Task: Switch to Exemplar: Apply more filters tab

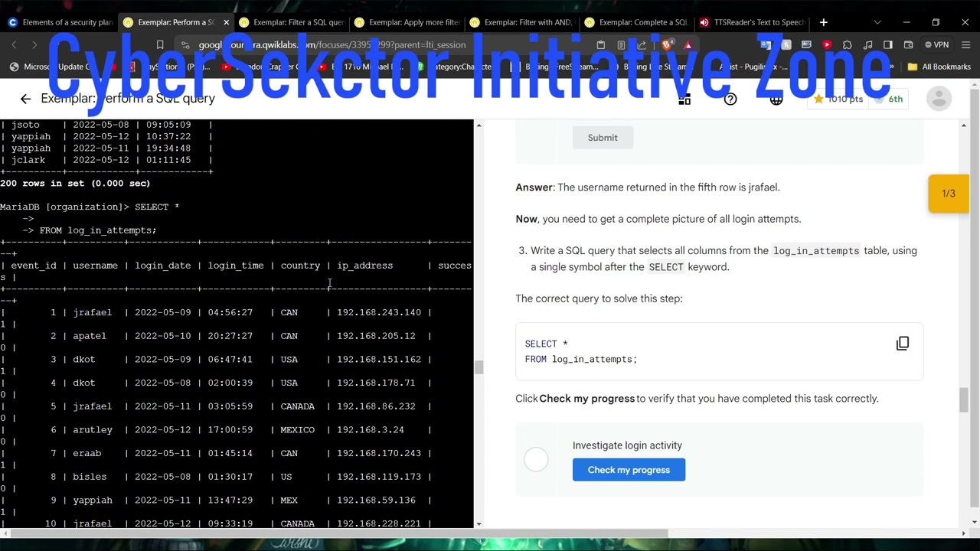Action: (x=407, y=22)
